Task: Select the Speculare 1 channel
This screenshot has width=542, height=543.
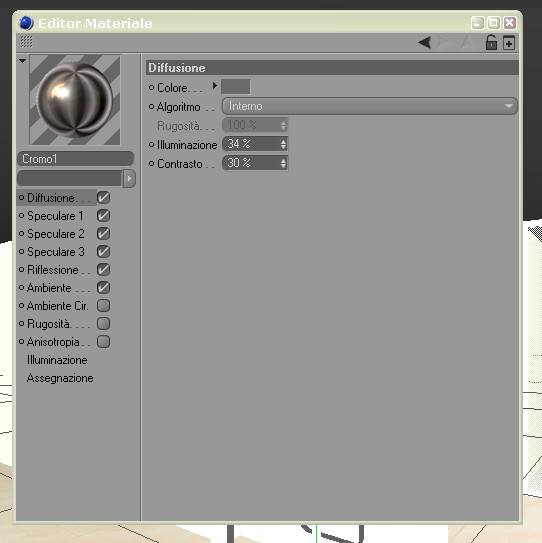Action: point(55,216)
